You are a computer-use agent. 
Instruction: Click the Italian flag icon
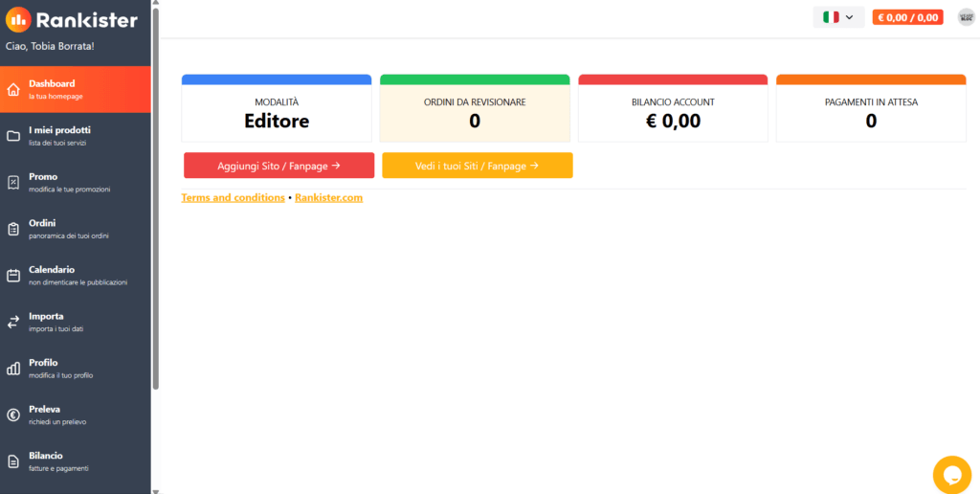tap(831, 17)
